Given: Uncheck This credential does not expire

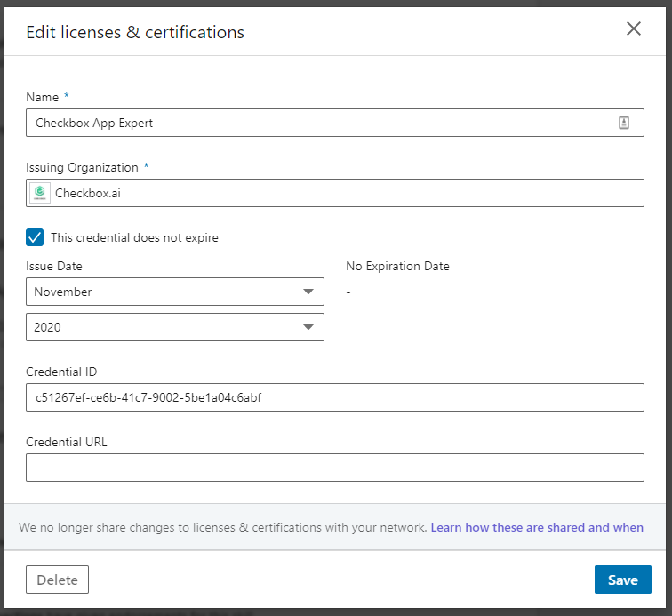Looking at the screenshot, I should click(x=35, y=237).
